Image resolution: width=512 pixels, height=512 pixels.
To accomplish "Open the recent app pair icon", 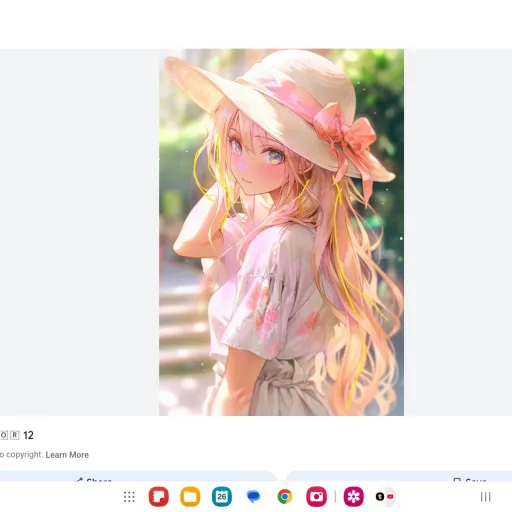I will pos(385,497).
